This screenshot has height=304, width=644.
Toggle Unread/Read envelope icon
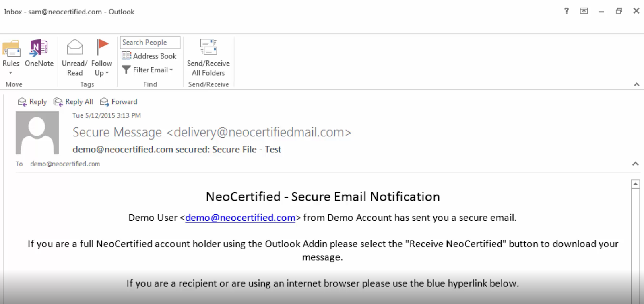74,47
